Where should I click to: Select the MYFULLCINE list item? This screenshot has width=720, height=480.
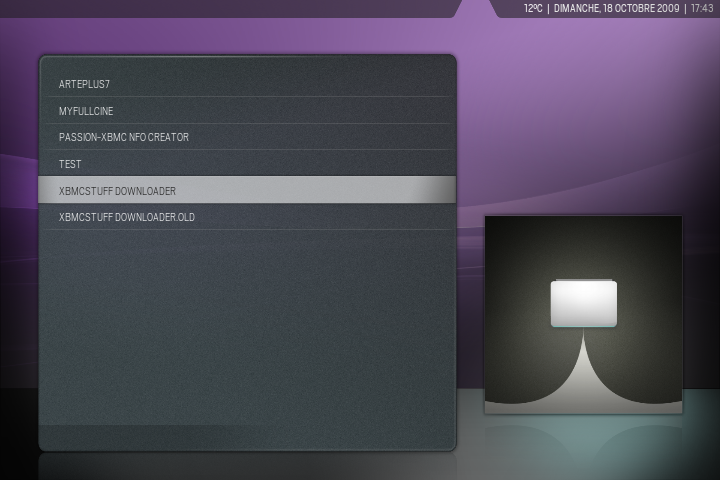point(248,111)
